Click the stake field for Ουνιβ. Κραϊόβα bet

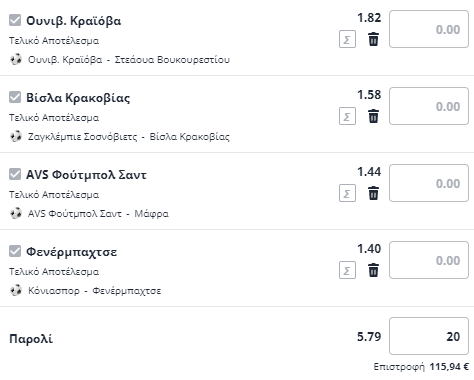pyautogui.click(x=429, y=29)
